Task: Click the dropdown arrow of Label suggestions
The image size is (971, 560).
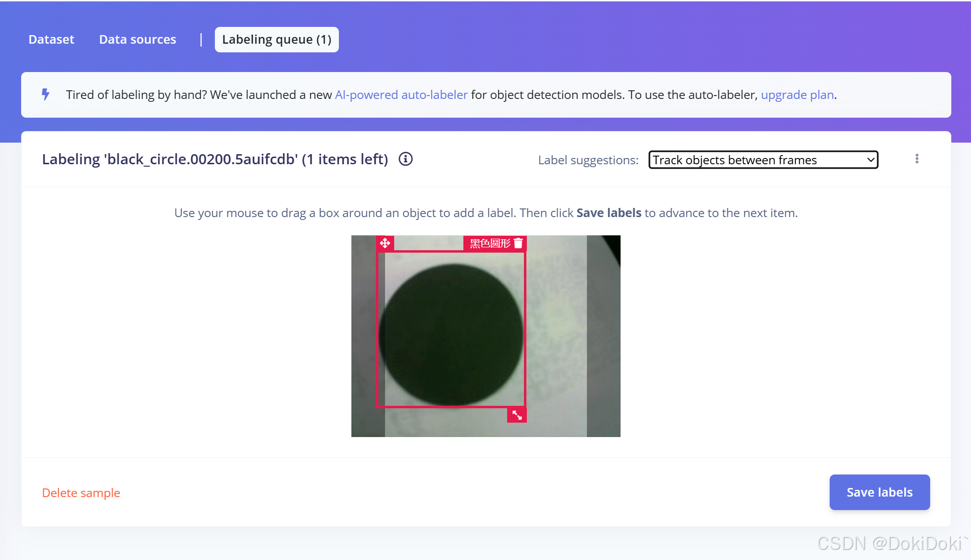Action: pos(871,160)
